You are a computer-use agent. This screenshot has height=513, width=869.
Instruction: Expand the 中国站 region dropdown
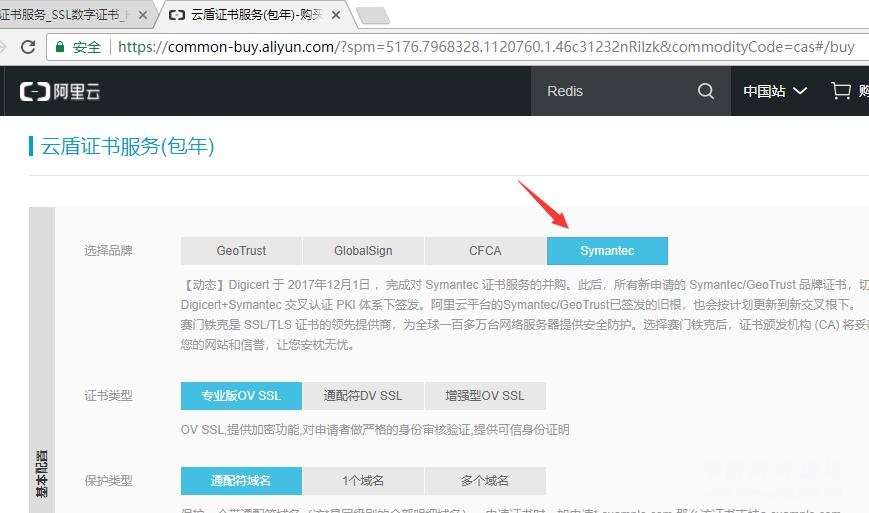775,91
